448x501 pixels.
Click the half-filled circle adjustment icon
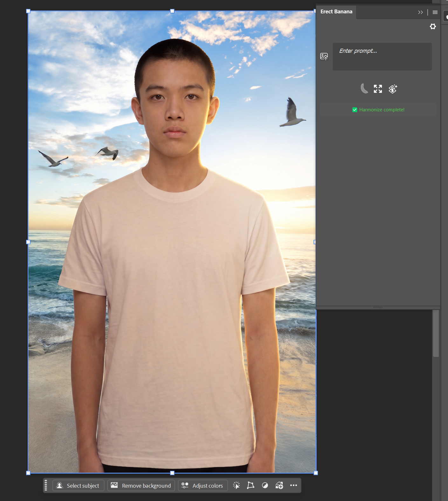(x=265, y=485)
